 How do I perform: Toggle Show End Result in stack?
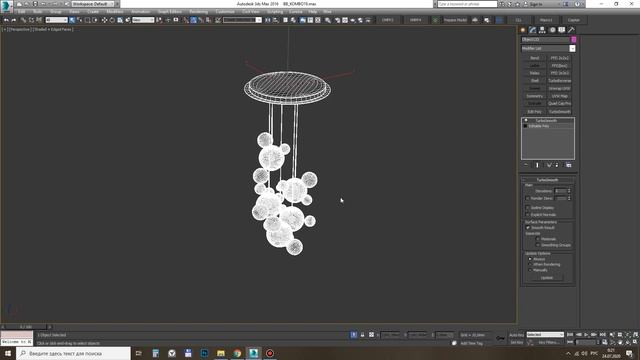coord(537,165)
